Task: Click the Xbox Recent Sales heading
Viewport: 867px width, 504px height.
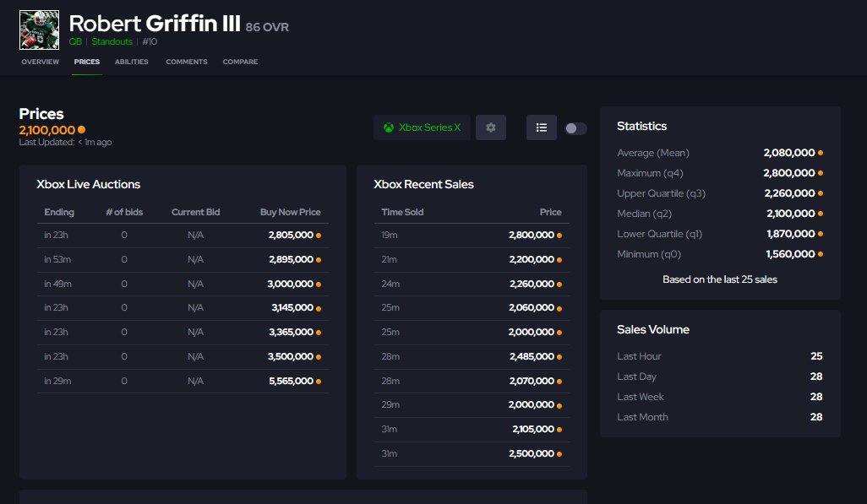Action: point(423,185)
